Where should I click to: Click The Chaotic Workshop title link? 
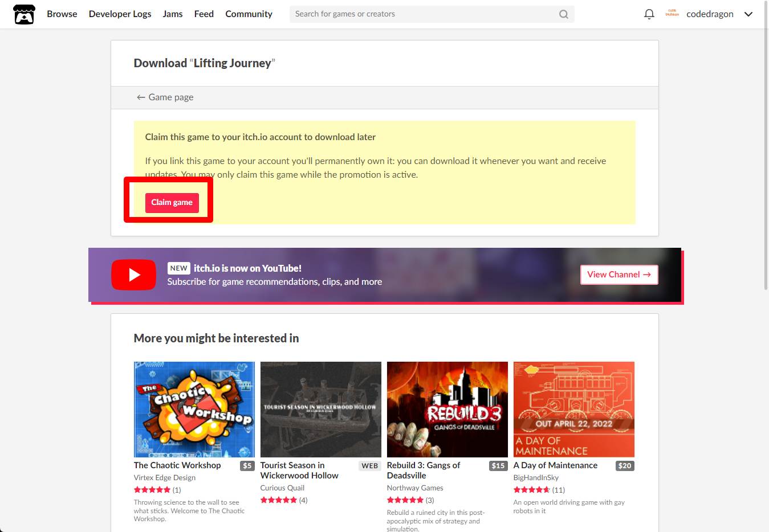click(x=177, y=465)
